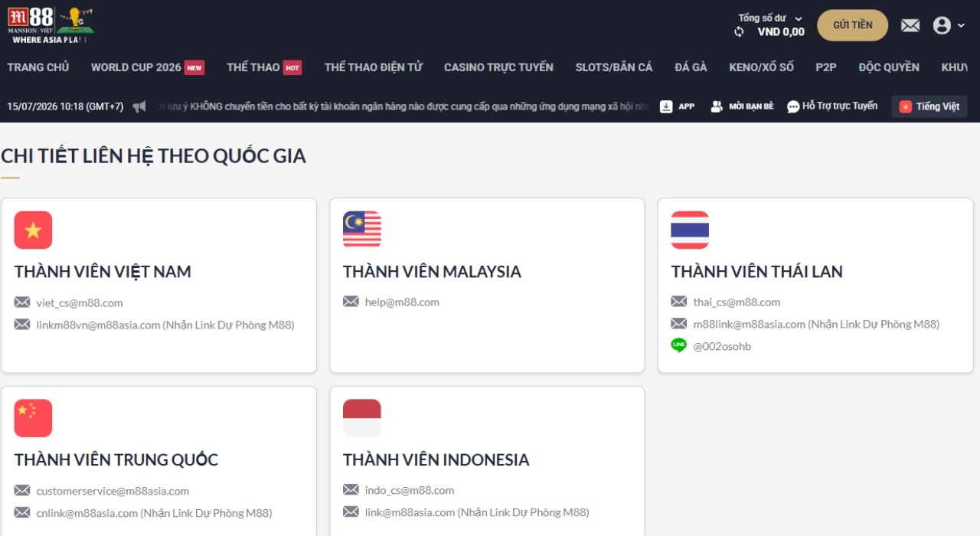Screen dimensions: 980x536
Task: Expand the Tổng số dư chevron
Action: (x=799, y=18)
